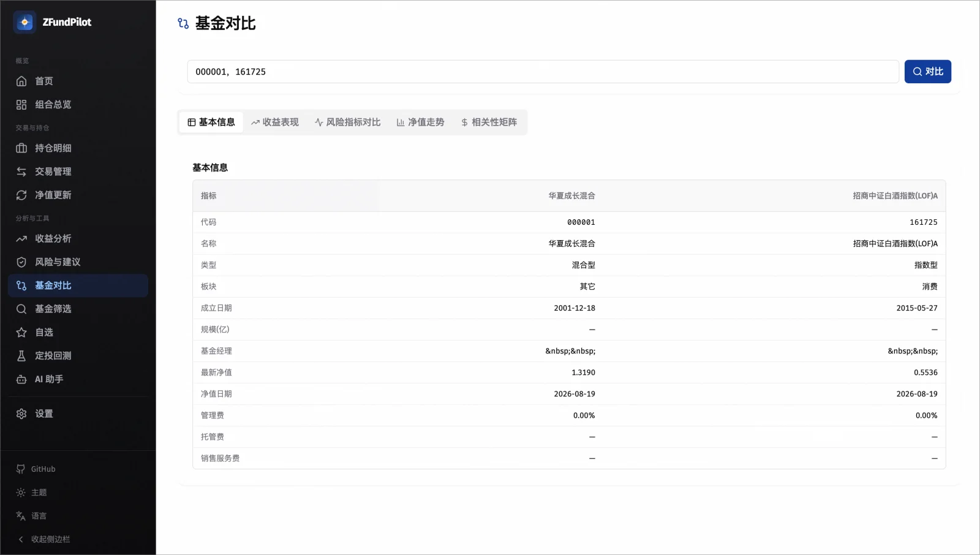Click the 混合型 fund type cell
The height and width of the screenshot is (555, 980).
584,265
